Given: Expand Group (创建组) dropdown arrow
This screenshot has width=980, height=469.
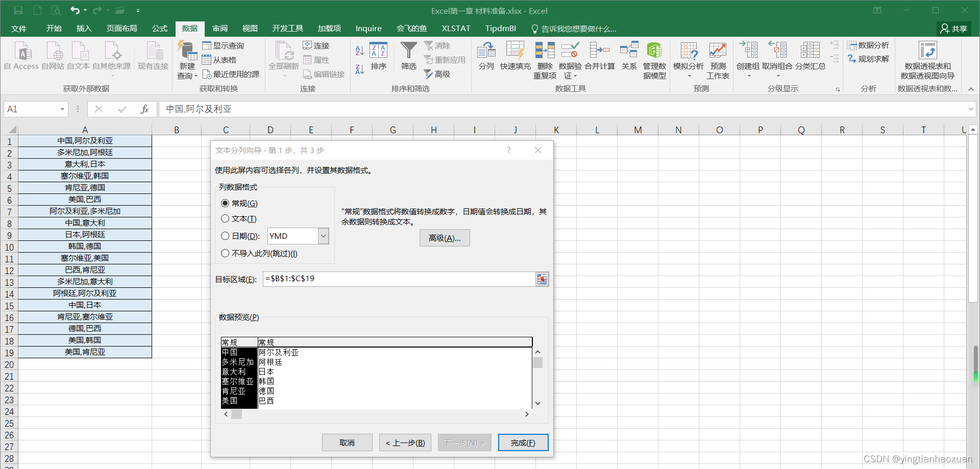Looking at the screenshot, I should tap(749, 76).
